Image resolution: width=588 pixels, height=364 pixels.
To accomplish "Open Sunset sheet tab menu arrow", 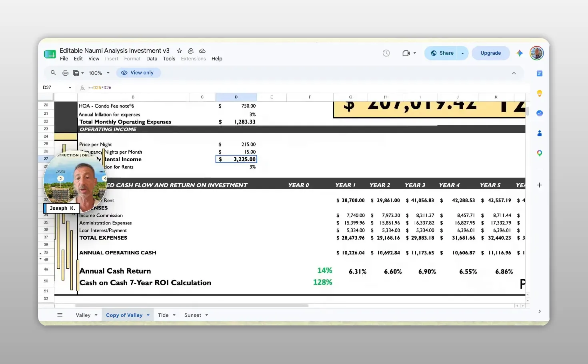I will pos(207,315).
